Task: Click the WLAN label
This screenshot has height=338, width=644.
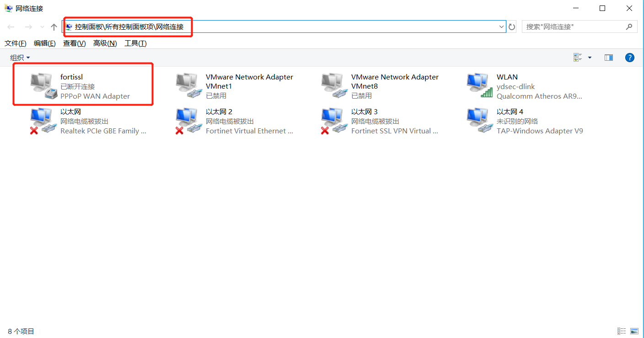Action: (507, 77)
